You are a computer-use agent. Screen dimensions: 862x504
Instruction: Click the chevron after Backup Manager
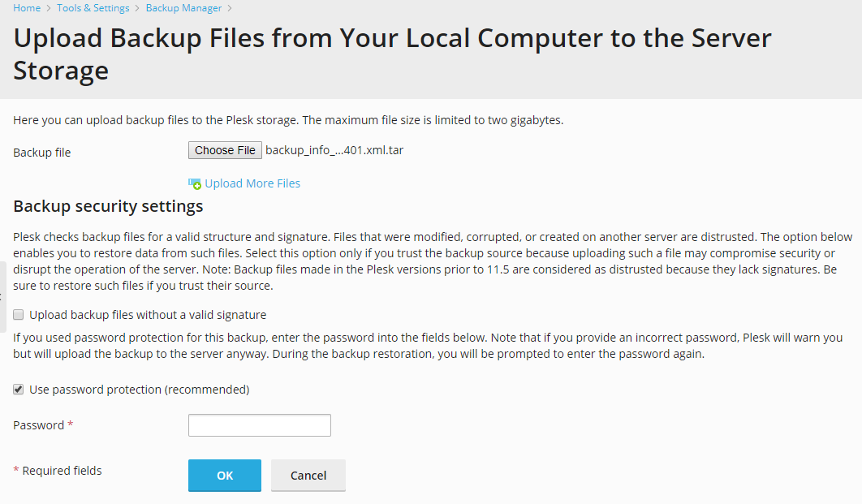(x=230, y=8)
